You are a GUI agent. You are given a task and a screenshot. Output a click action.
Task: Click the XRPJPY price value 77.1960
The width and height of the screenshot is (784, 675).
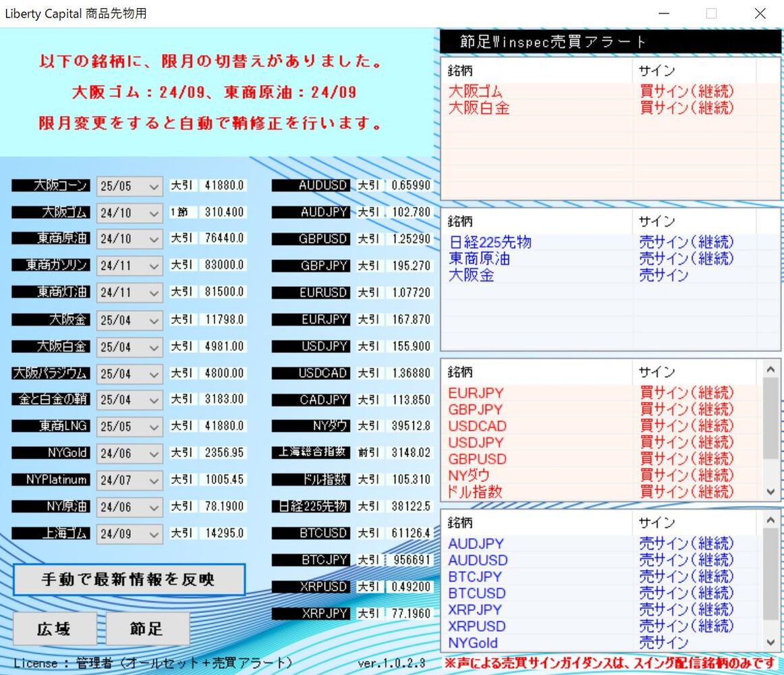[x=411, y=614]
